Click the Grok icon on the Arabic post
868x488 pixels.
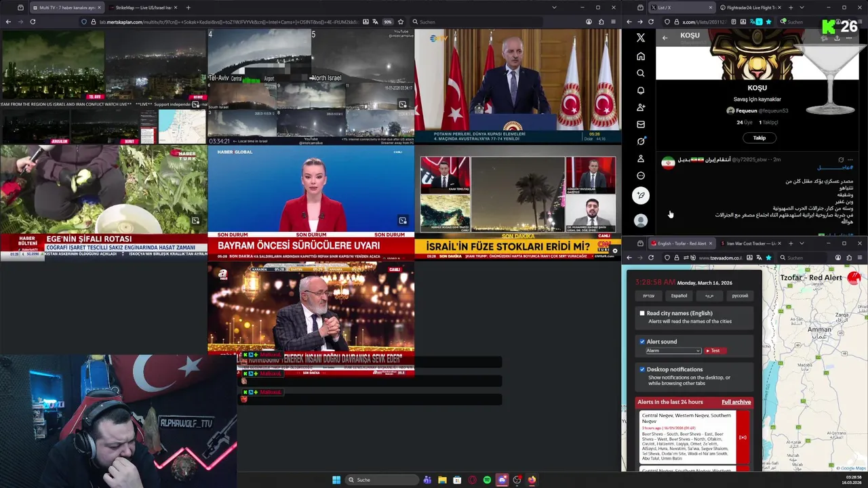coord(841,159)
